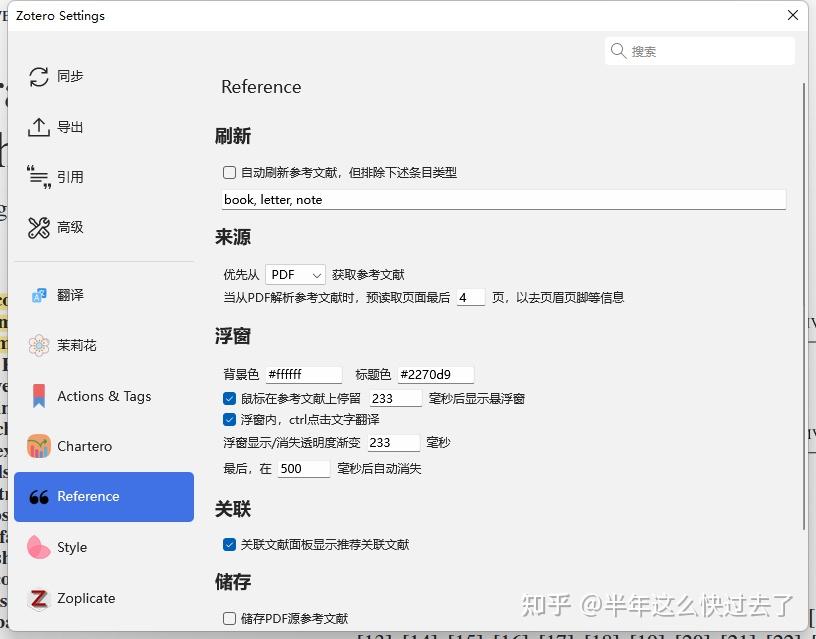
Task: Click the 同步 sync icon in sidebar
Action: point(37,75)
